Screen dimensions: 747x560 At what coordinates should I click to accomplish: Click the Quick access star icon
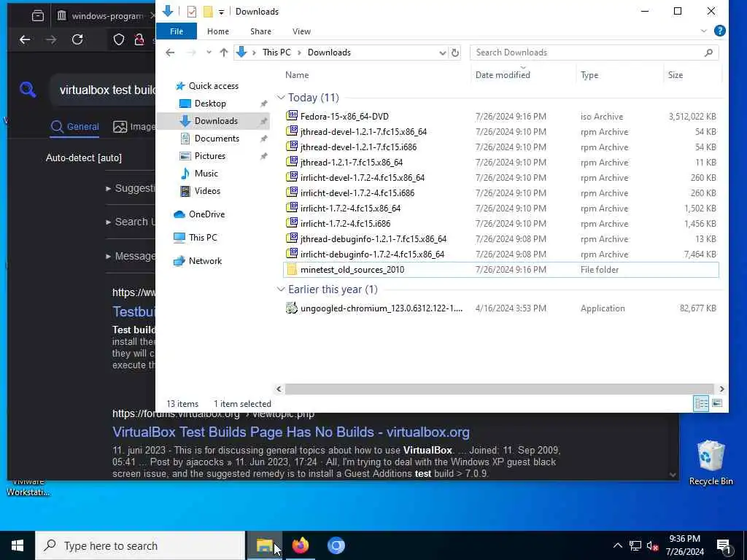tap(180, 86)
